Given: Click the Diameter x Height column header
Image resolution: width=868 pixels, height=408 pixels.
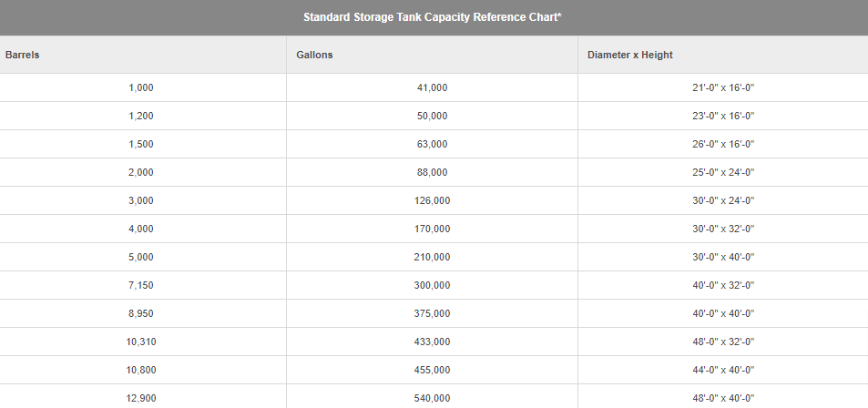Looking at the screenshot, I should [x=630, y=55].
